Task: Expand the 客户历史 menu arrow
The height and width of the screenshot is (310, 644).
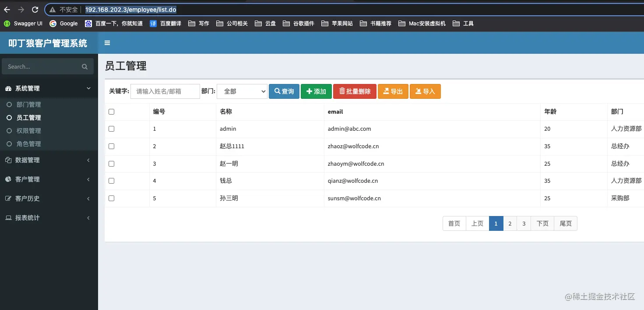Action: (88, 199)
